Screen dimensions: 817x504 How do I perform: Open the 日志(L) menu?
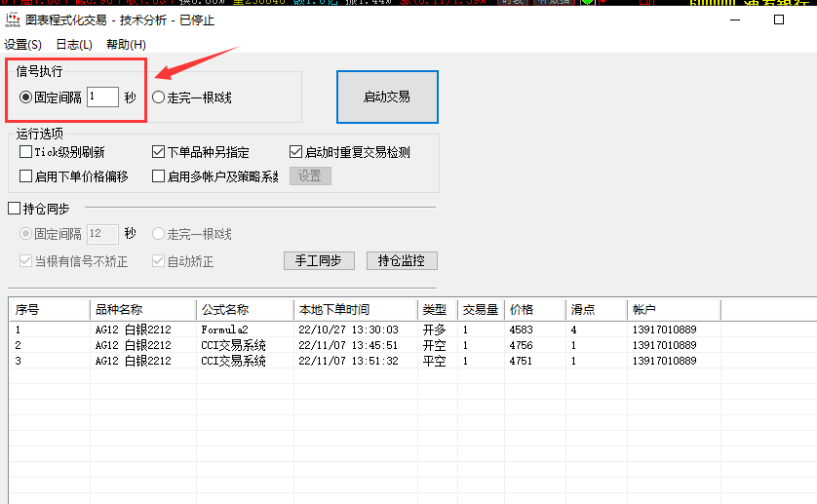74,45
